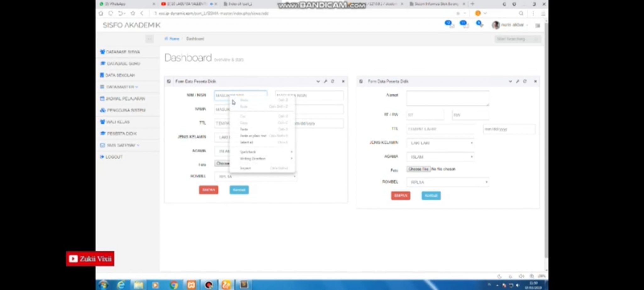Open Jenis Kelamin dropdown in right form
This screenshot has height=290, width=644.
[x=440, y=143]
